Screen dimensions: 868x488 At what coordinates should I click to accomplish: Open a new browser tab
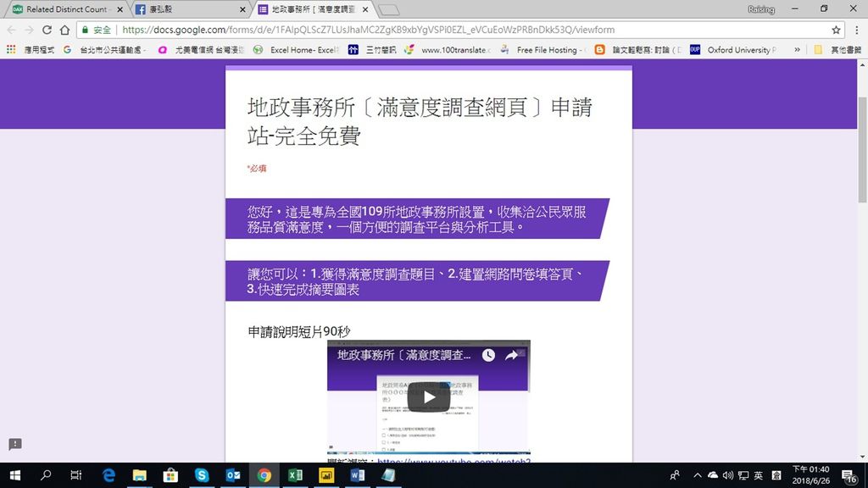[x=388, y=9]
